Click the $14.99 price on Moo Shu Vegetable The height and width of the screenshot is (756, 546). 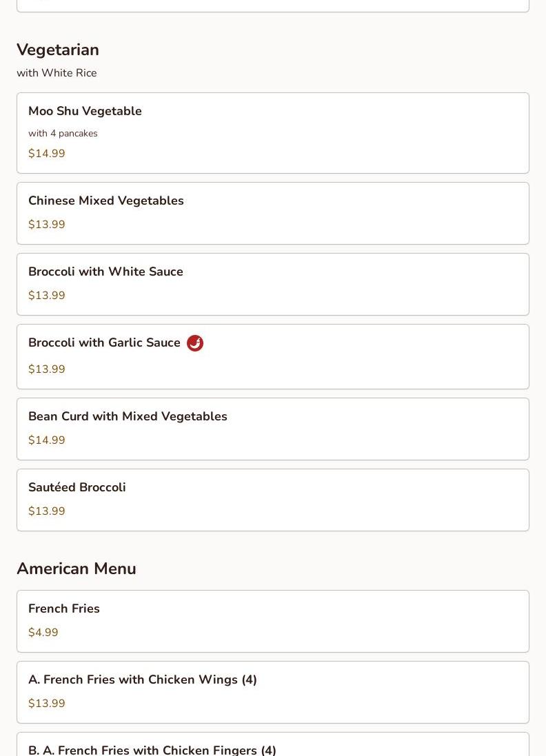(47, 153)
